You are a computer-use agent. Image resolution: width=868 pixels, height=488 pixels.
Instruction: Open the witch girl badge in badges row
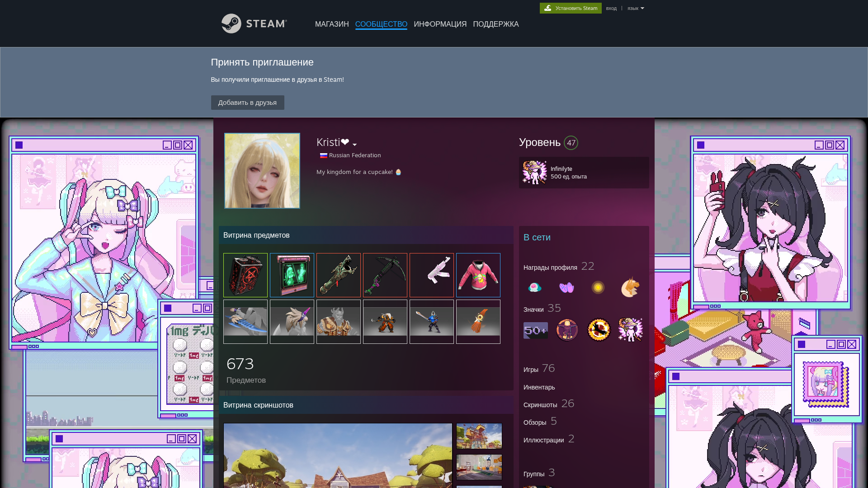(x=631, y=330)
